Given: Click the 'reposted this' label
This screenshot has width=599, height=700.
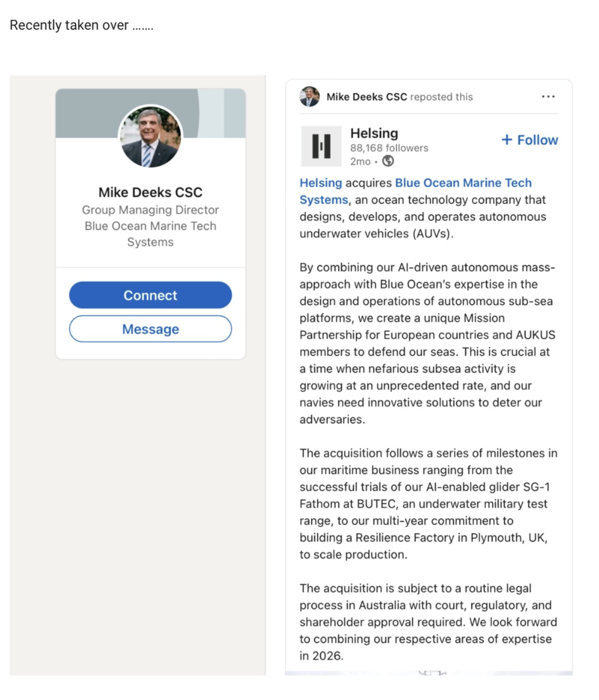Looking at the screenshot, I should point(441,97).
